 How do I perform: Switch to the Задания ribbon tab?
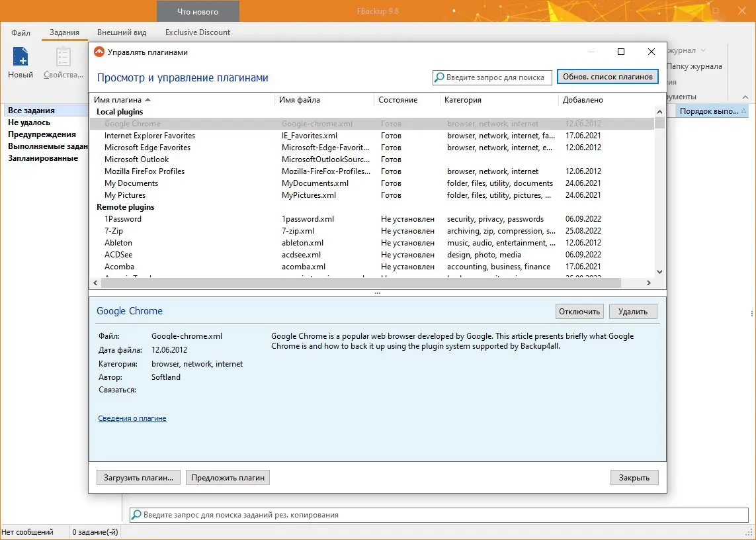(x=64, y=32)
